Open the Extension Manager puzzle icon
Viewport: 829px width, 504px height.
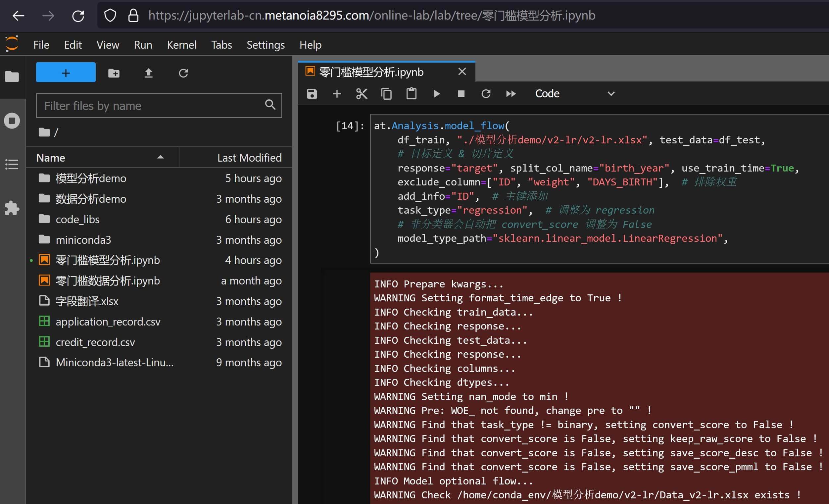[12, 208]
